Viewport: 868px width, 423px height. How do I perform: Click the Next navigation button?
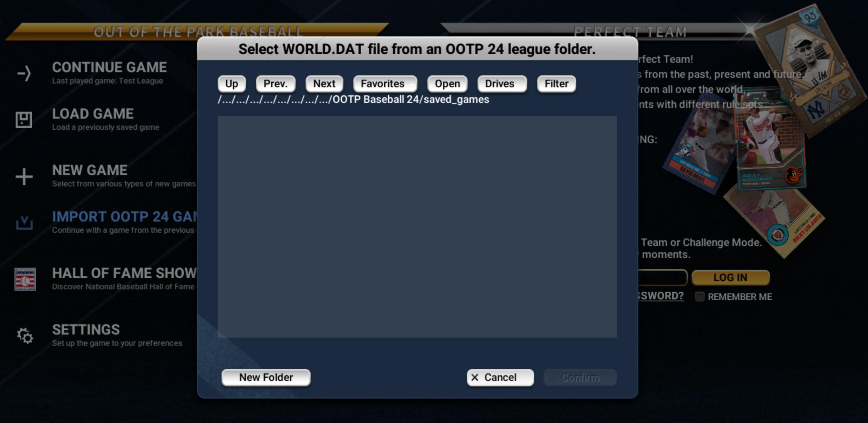(324, 83)
